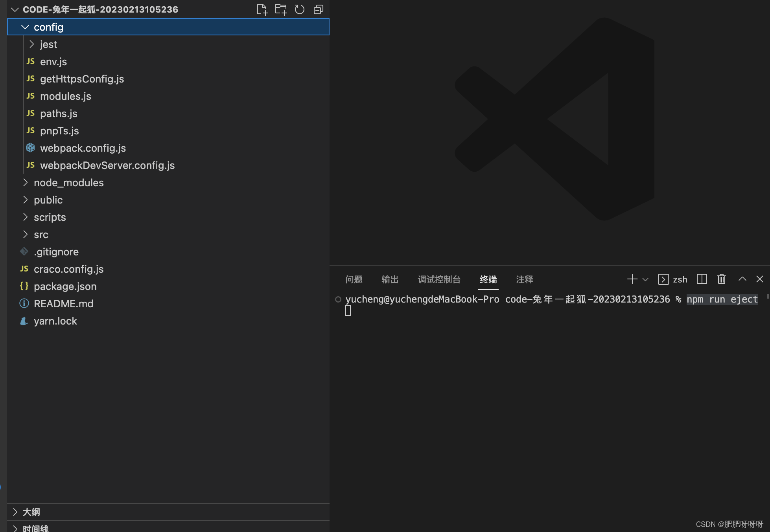The image size is (770, 532).
Task: Close the terminal panel
Action: [759, 279]
